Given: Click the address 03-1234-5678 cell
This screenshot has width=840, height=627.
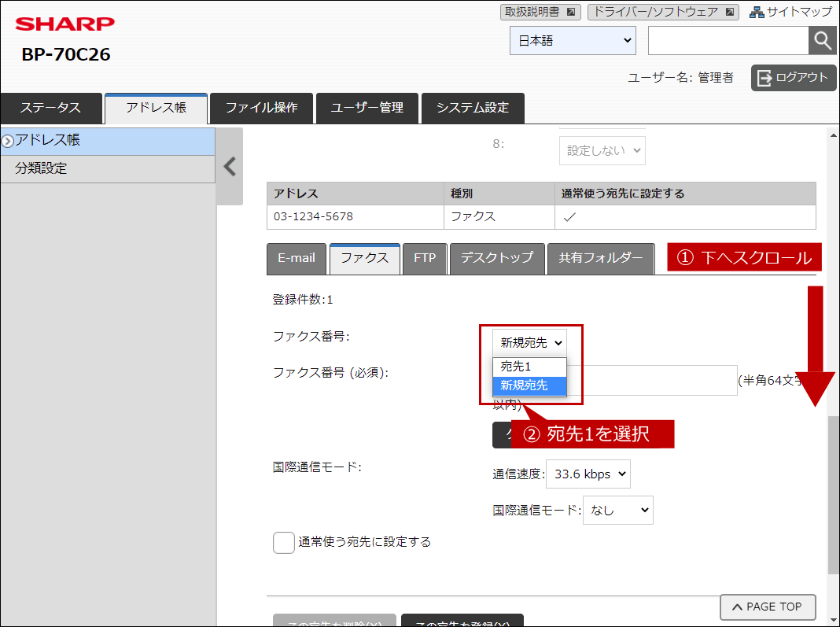Looking at the screenshot, I should click(356, 216).
